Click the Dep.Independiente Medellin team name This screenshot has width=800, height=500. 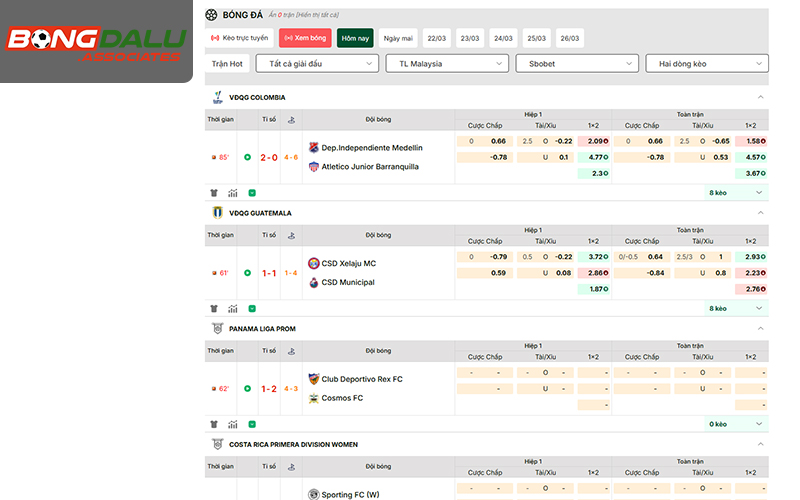(x=371, y=147)
